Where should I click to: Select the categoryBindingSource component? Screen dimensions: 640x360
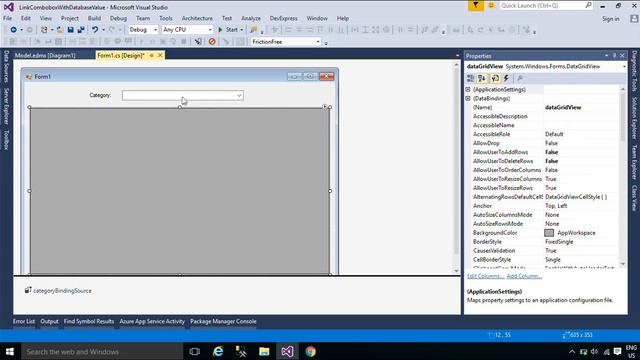[x=58, y=291]
